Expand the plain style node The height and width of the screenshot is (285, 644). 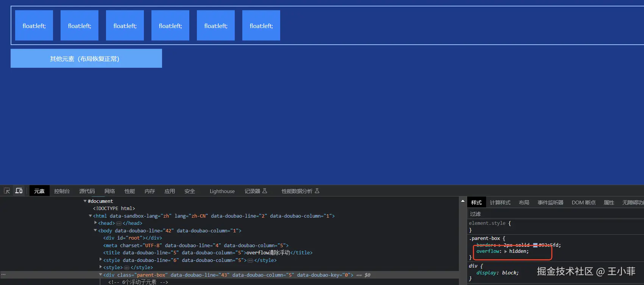[x=100, y=267]
